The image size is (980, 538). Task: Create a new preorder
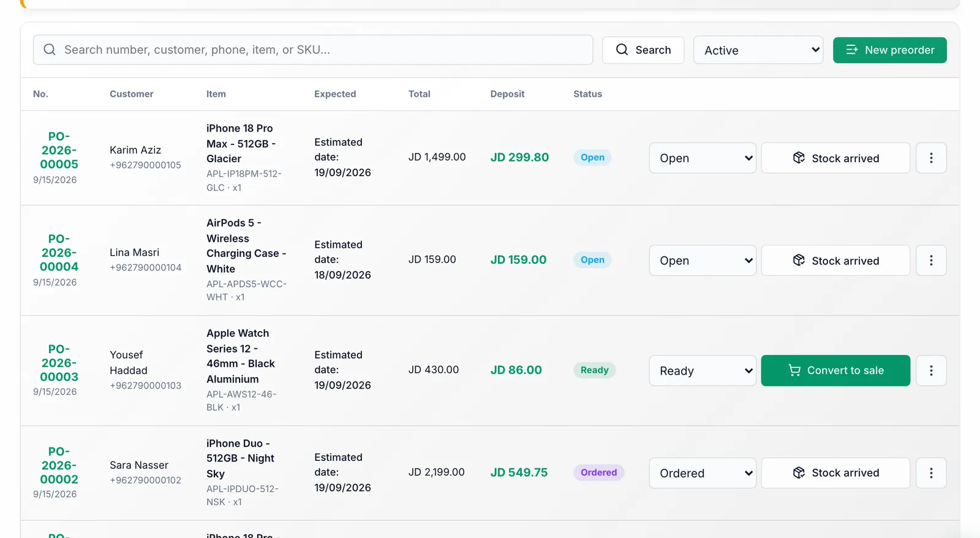tap(889, 50)
